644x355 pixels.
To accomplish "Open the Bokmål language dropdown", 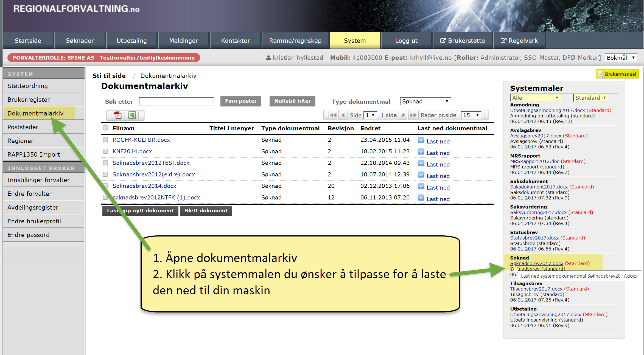I will pyautogui.click(x=621, y=58).
